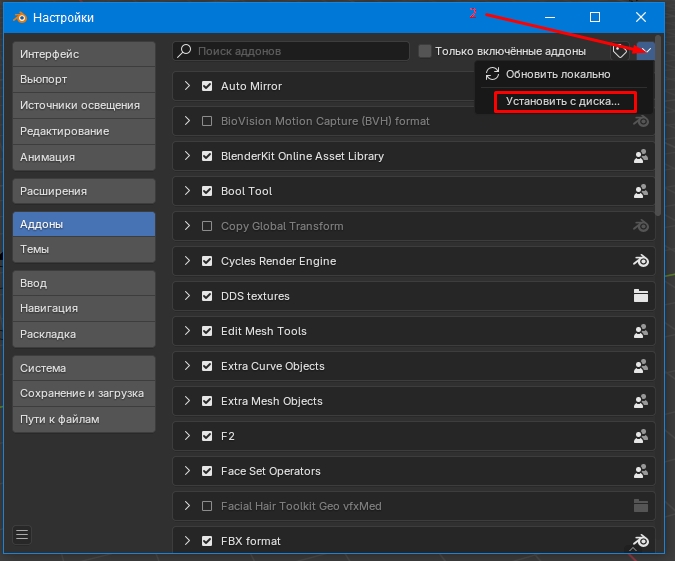This screenshot has width=675, height=561.
Task: Click the addons dropdown arrow button
Action: (x=646, y=51)
